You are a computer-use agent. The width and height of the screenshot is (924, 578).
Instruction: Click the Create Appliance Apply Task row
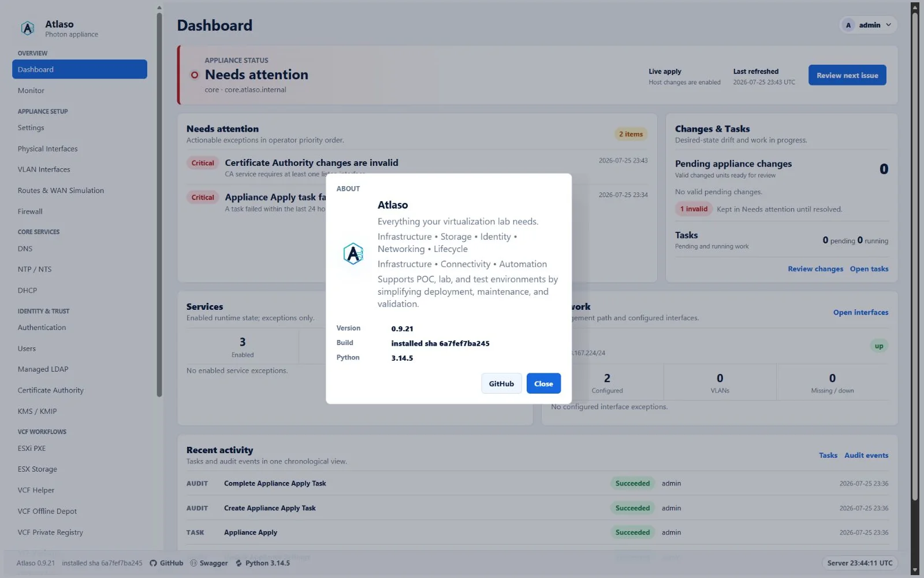point(537,508)
